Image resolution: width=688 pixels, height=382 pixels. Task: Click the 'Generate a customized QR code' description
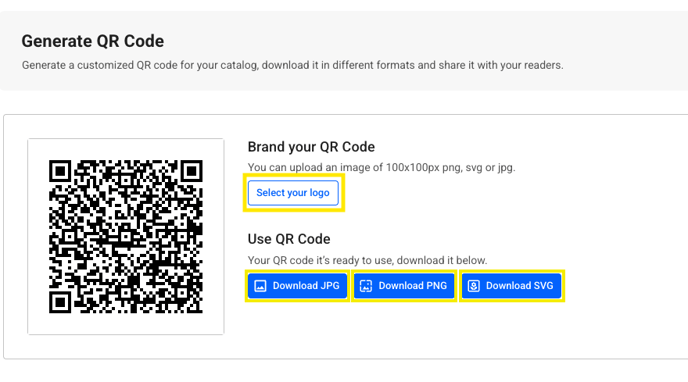point(293,65)
